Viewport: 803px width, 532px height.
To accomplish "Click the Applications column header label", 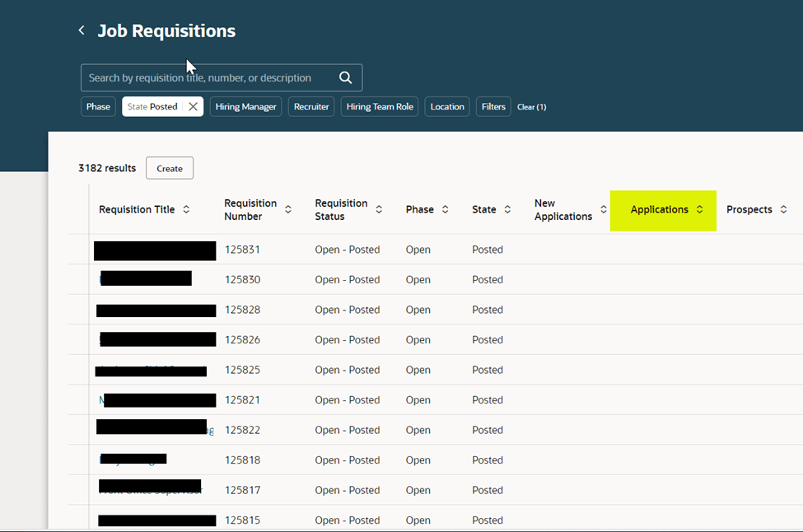I will tap(659, 209).
